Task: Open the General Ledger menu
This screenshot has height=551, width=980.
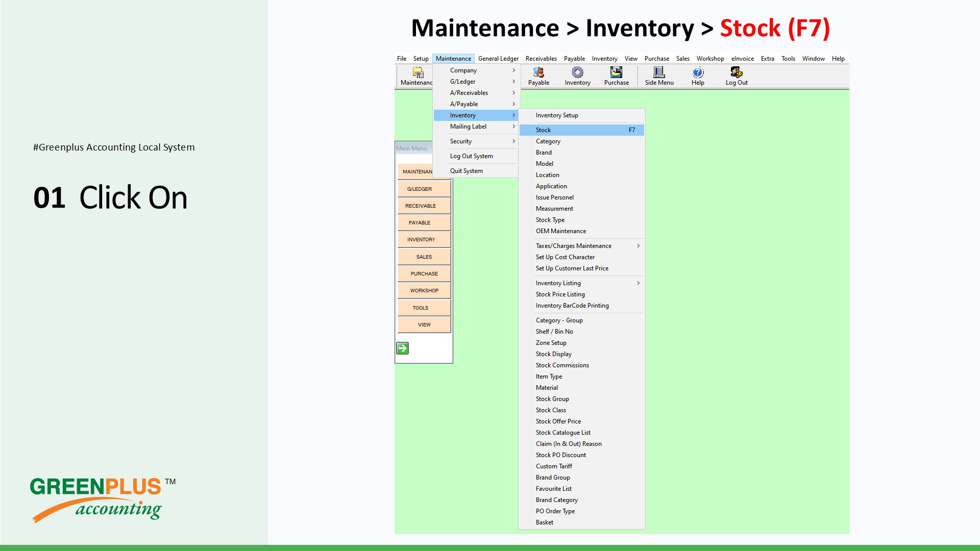Action: [498, 59]
